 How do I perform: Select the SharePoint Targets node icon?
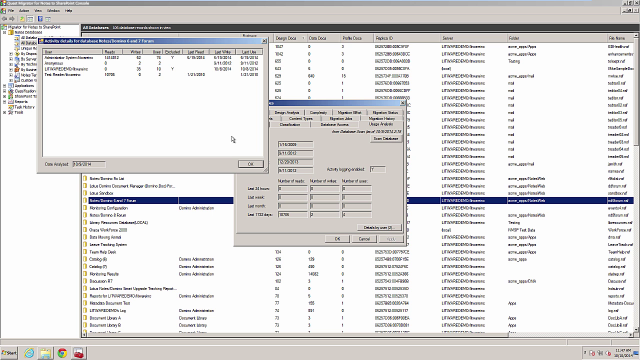[11, 96]
